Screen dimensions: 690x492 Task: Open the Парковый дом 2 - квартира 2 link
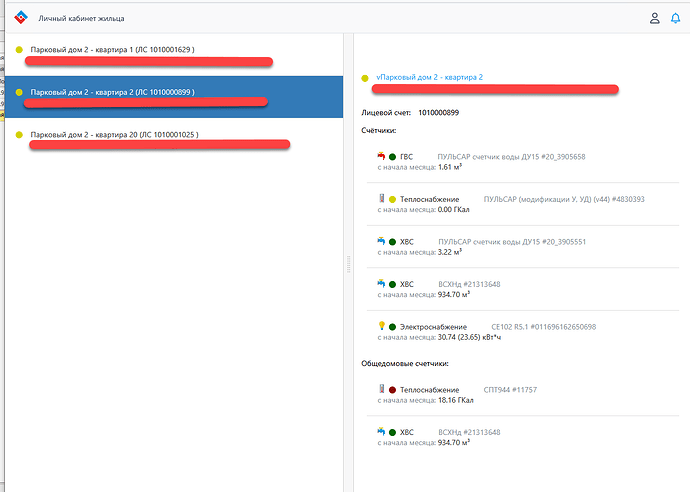[x=429, y=76]
